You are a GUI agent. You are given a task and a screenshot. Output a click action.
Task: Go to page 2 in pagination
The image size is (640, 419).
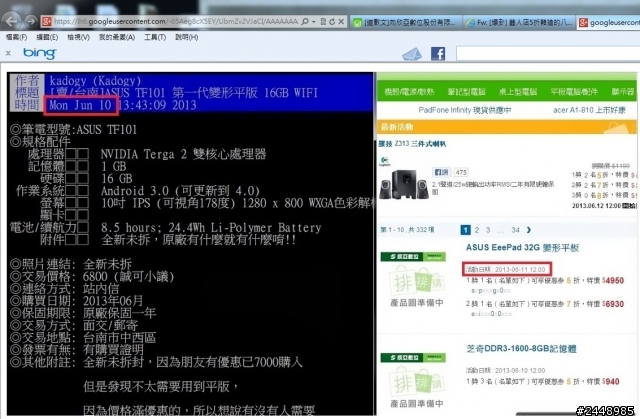tap(476, 230)
